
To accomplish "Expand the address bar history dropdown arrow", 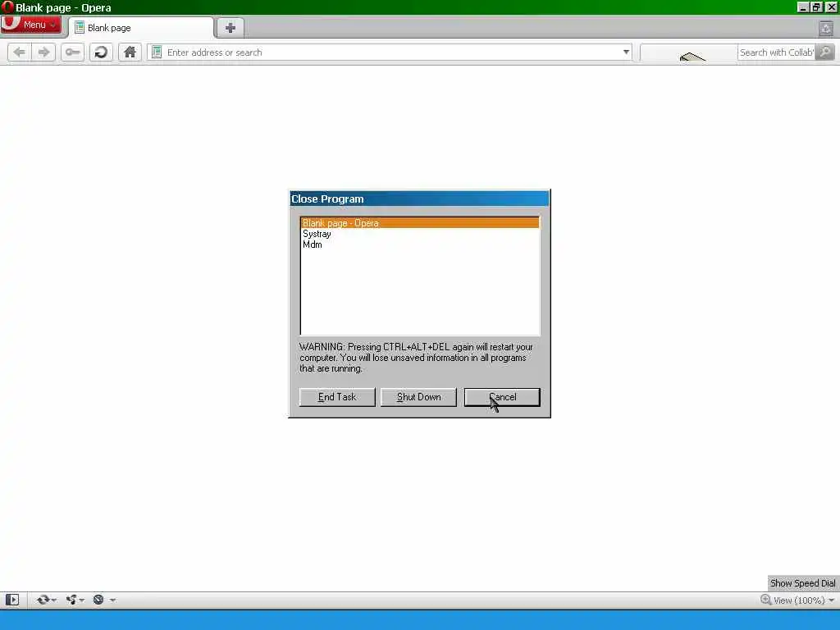I will 626,52.
